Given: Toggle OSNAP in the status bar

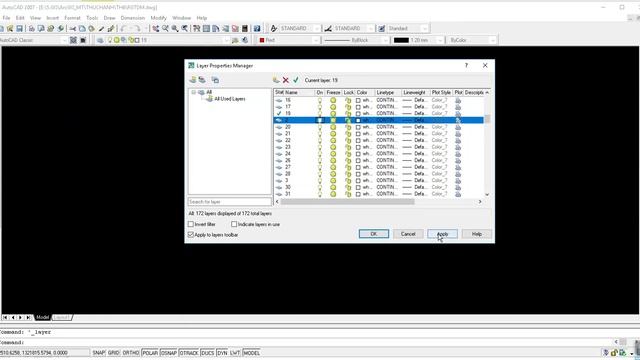Looking at the screenshot, I should (x=169, y=353).
